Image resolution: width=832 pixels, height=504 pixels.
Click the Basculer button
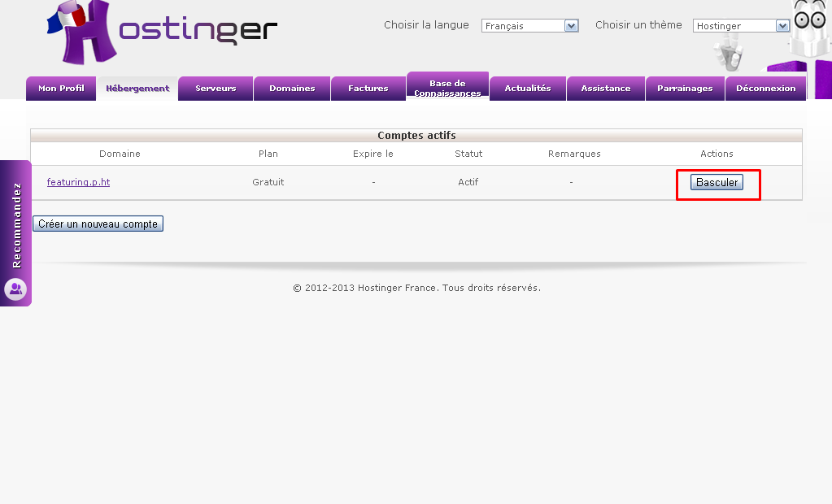coord(717,183)
